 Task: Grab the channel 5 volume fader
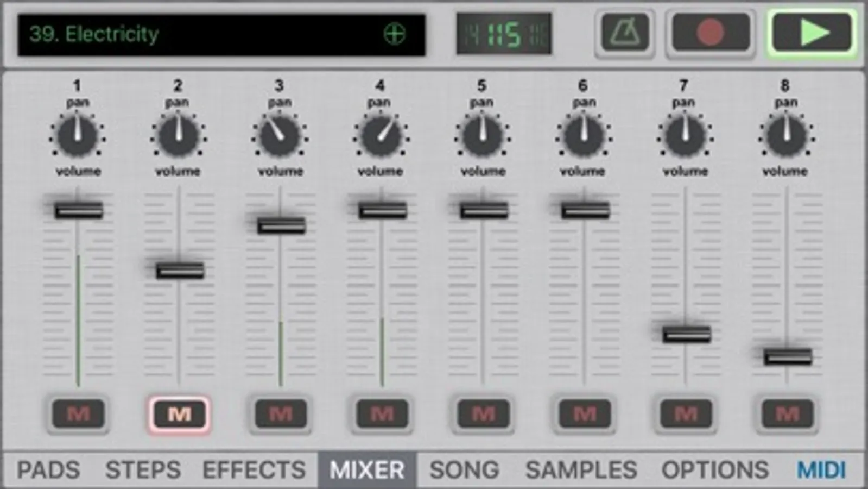[x=484, y=210]
